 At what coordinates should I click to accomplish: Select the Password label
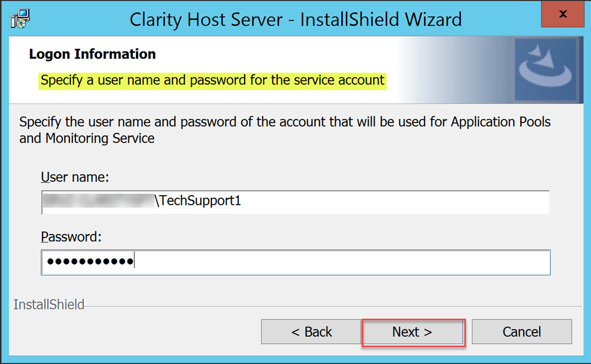click(x=71, y=237)
